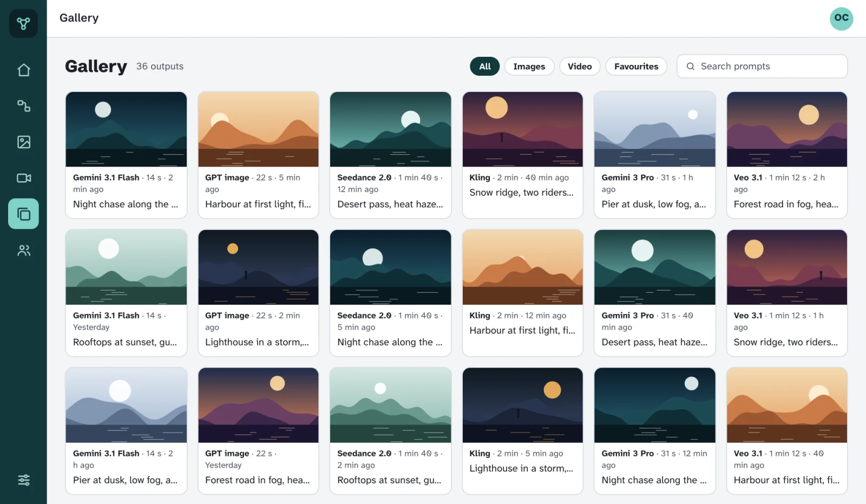Select the All filter tab

pos(485,67)
